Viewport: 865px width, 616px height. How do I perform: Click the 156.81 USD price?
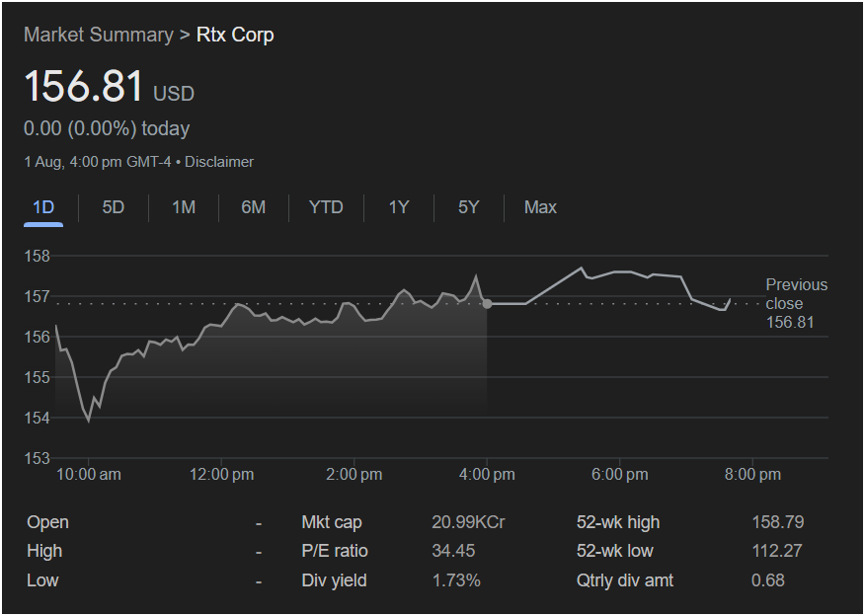[110, 87]
